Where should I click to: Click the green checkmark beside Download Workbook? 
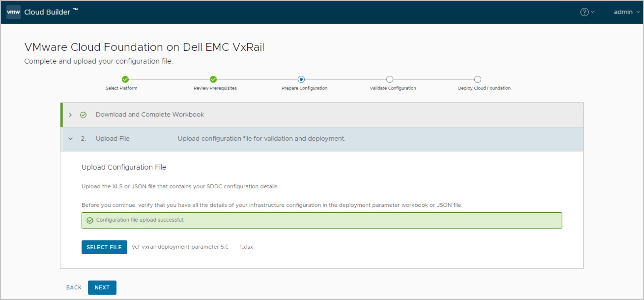(83, 115)
